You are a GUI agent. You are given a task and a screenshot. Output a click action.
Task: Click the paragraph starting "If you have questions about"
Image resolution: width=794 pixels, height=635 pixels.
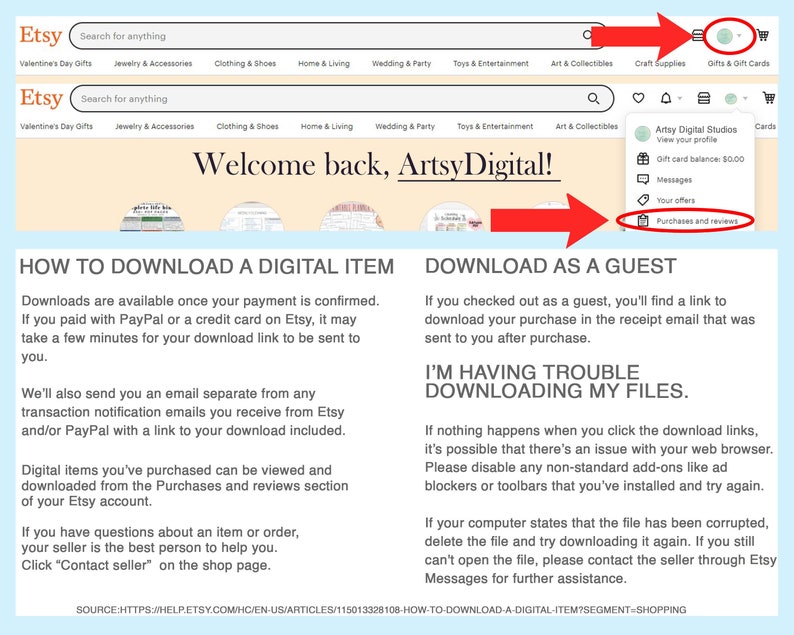[x=160, y=548]
